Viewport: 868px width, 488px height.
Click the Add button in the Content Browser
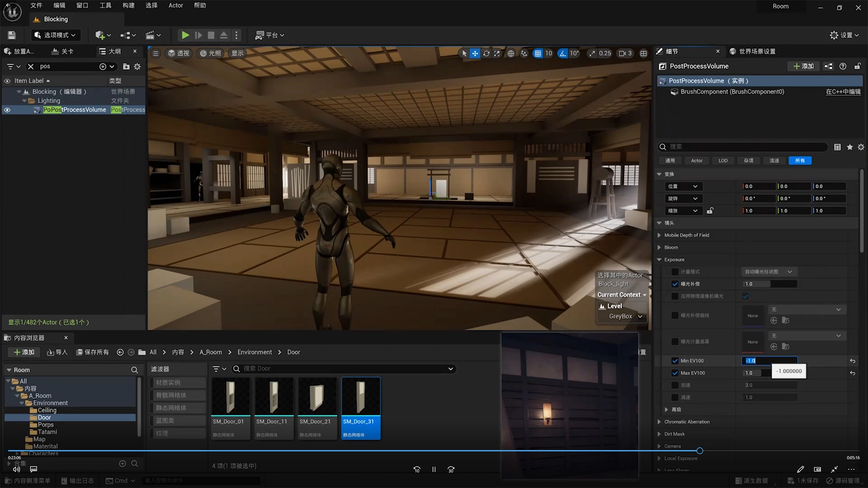coord(24,352)
